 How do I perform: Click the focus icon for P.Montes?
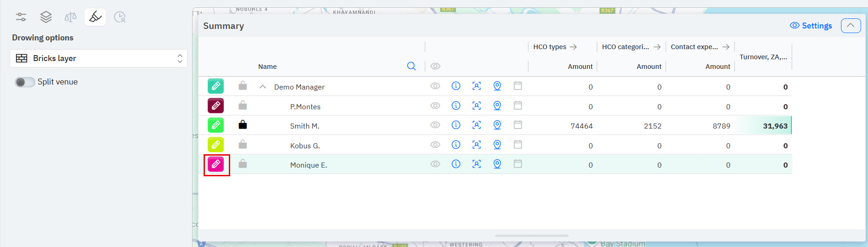pos(476,106)
